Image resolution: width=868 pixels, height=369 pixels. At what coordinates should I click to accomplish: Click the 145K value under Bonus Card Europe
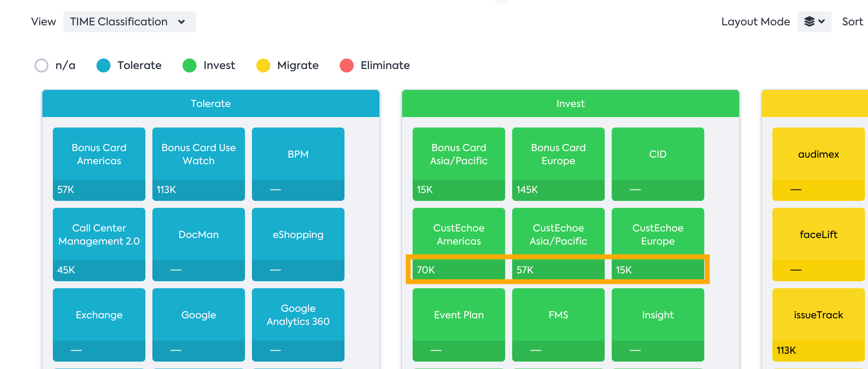(527, 190)
